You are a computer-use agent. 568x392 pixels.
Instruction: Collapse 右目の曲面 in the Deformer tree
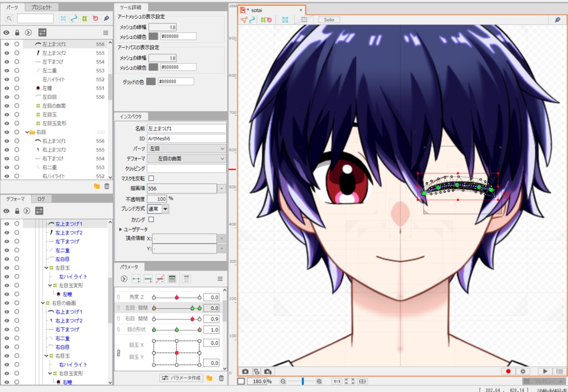(x=43, y=303)
